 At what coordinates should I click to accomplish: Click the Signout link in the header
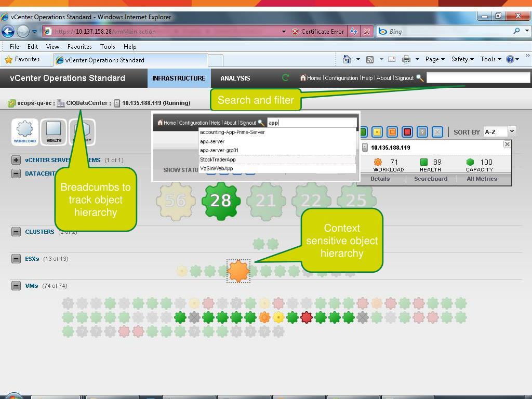(x=404, y=78)
